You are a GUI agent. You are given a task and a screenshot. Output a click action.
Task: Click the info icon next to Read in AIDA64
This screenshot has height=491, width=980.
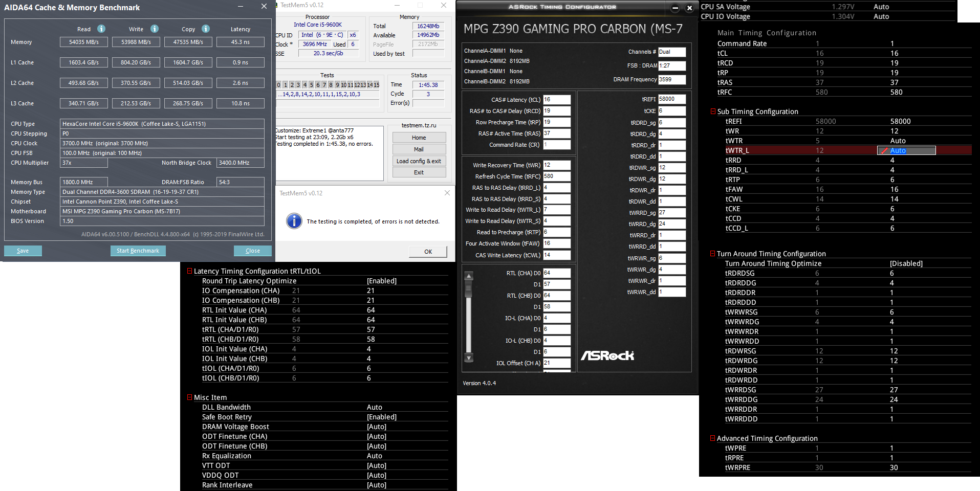pos(101,29)
